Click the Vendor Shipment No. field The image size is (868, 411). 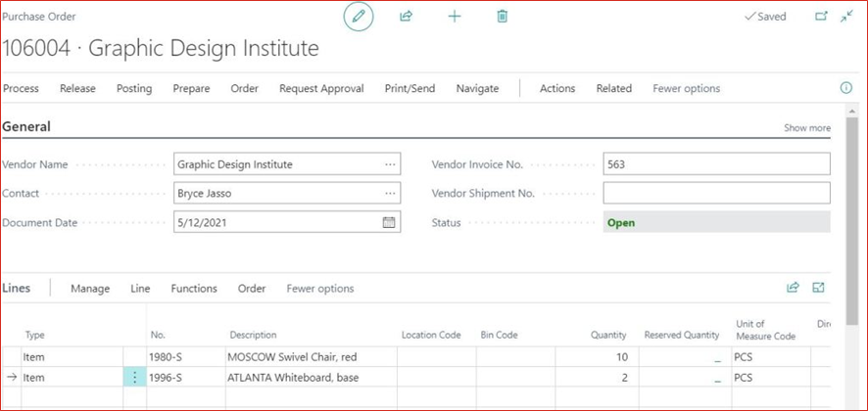click(716, 194)
